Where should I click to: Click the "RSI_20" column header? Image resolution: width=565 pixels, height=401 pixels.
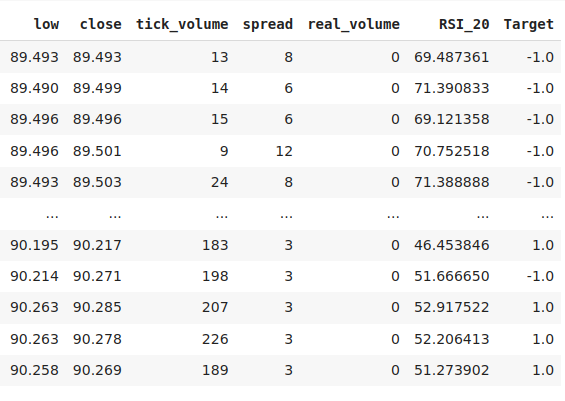tap(464, 24)
